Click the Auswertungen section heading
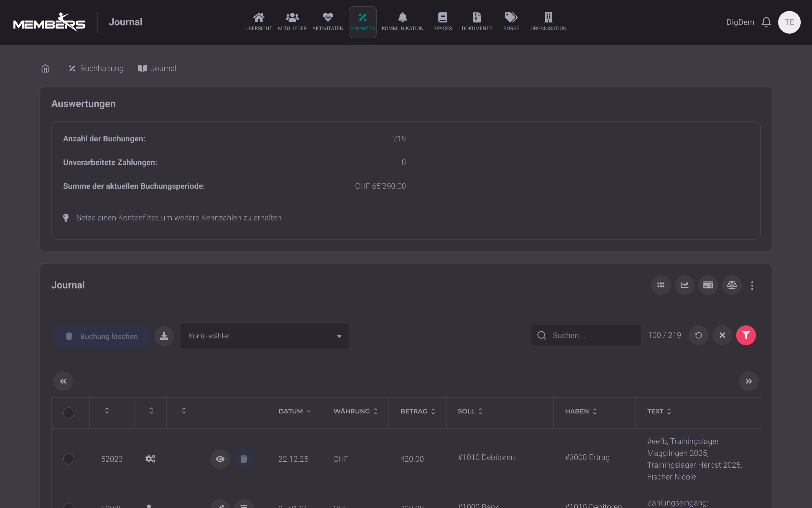 click(83, 104)
